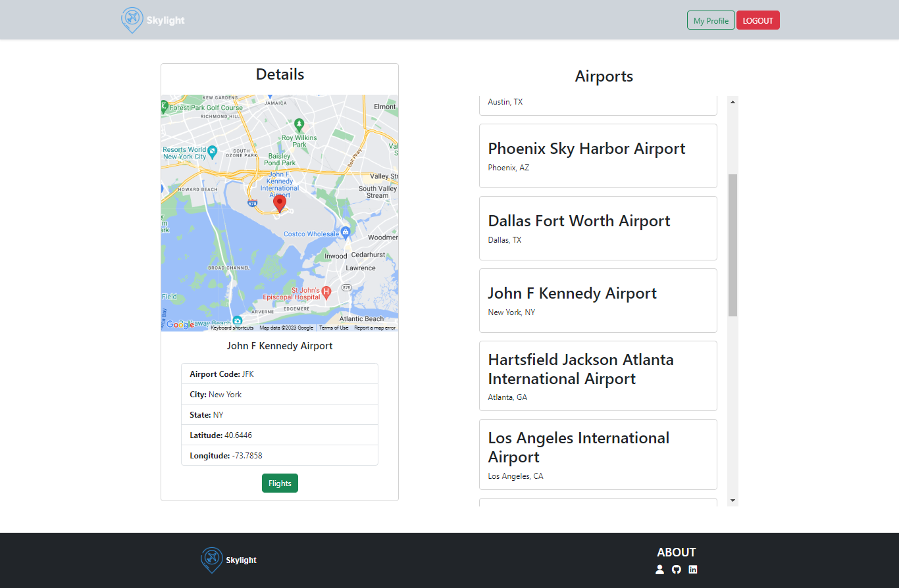Choose Hartsfield Jackson Atlanta International Airport card

[x=598, y=376]
